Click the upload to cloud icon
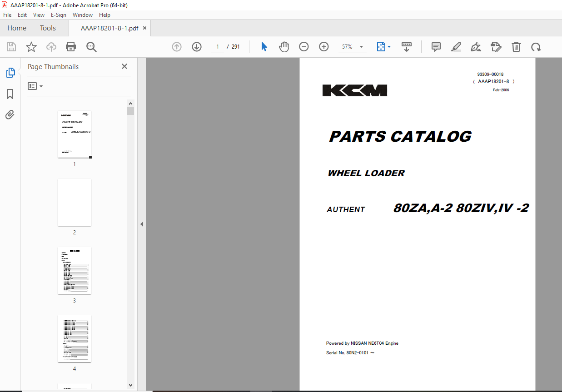Image resolution: width=562 pixels, height=392 pixels. pyautogui.click(x=51, y=47)
